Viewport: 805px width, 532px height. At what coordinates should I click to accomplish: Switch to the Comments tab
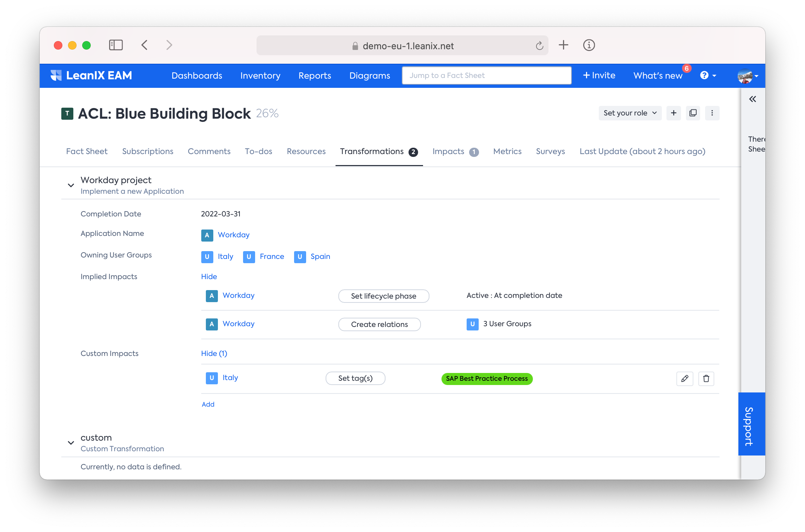click(209, 151)
